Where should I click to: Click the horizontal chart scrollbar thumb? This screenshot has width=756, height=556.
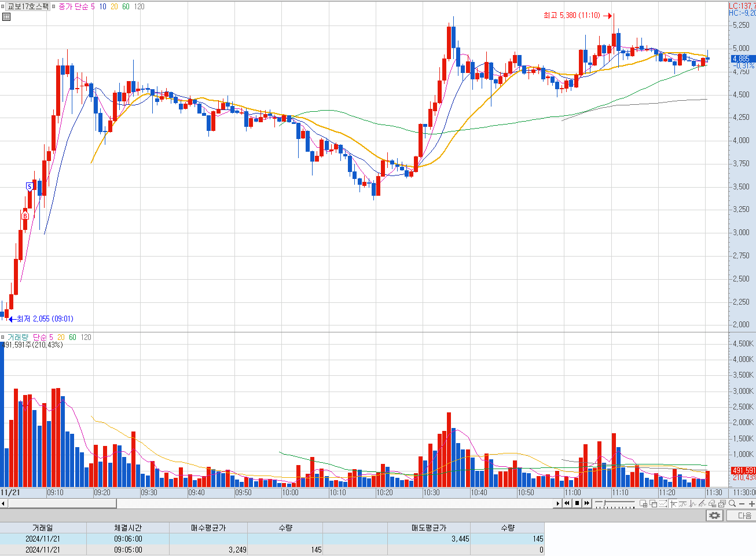tap(62, 503)
